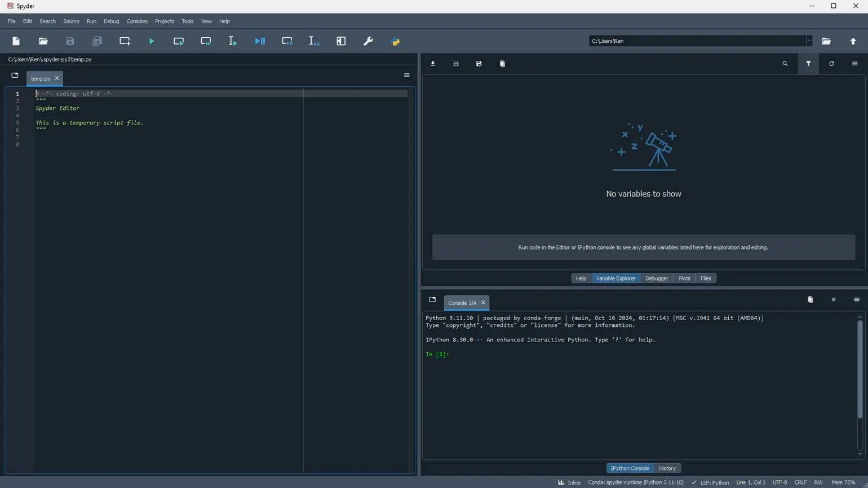Maximize the current pane toggle icon
Viewport: 868px width, 488px height.
coord(341,41)
